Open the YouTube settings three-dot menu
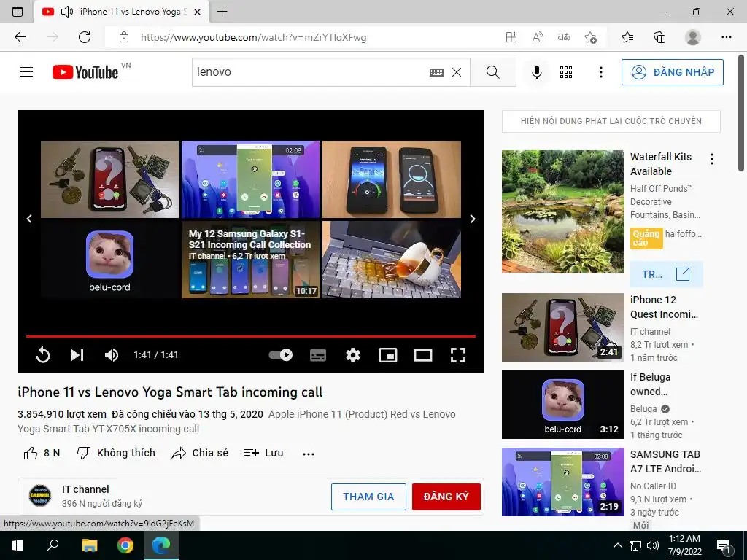This screenshot has width=747, height=560. click(x=601, y=72)
